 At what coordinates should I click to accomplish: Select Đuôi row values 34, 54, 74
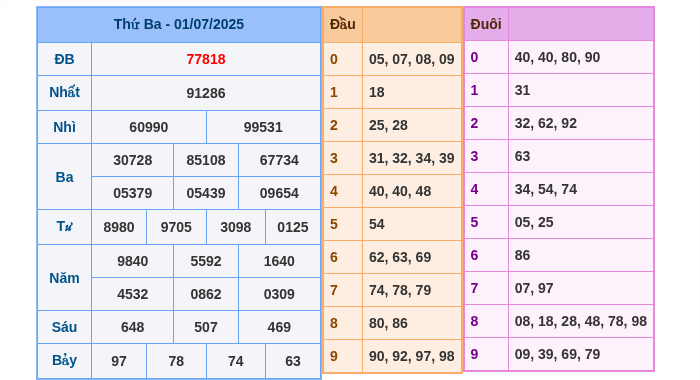pyautogui.click(x=546, y=190)
